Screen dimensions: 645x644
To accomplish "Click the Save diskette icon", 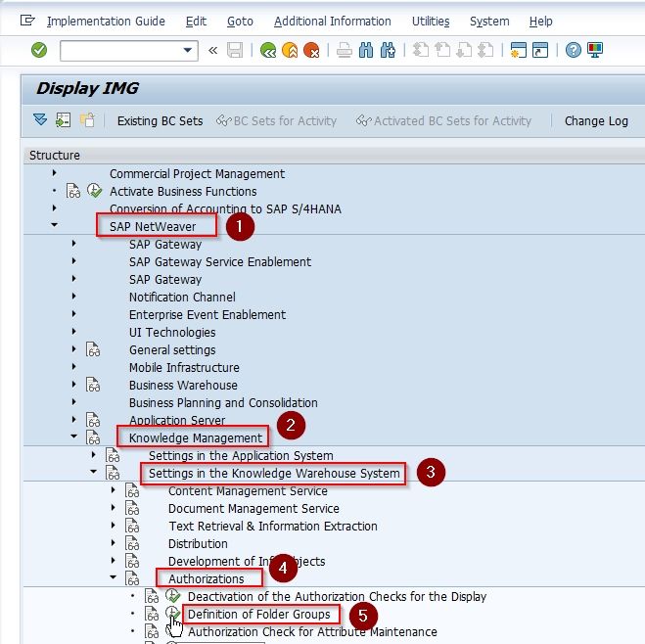I will coord(235,50).
